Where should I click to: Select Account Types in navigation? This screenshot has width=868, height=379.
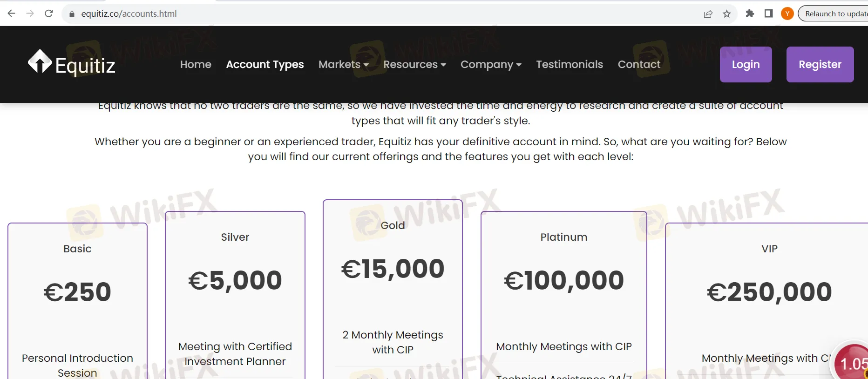265,64
